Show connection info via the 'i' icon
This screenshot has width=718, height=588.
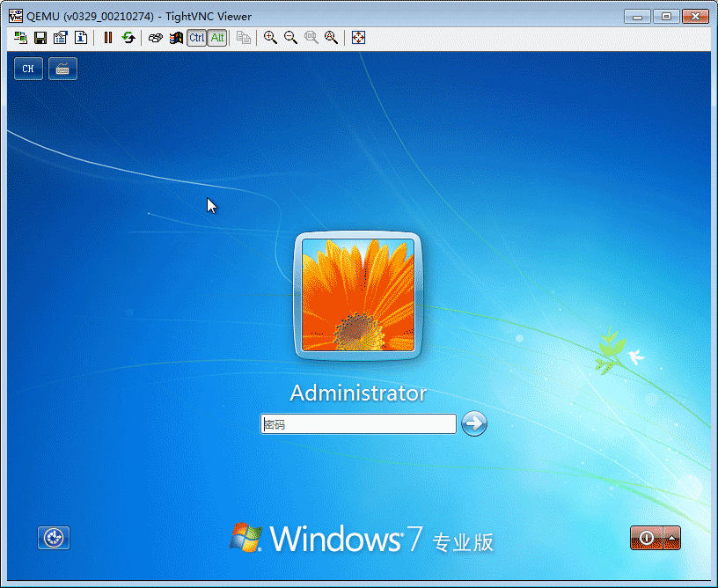(x=81, y=38)
